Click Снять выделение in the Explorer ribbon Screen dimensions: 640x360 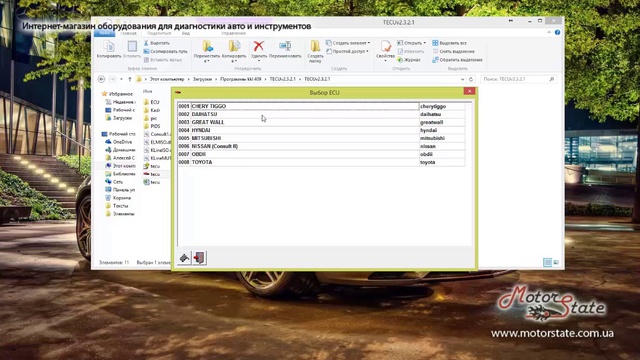click(453, 51)
